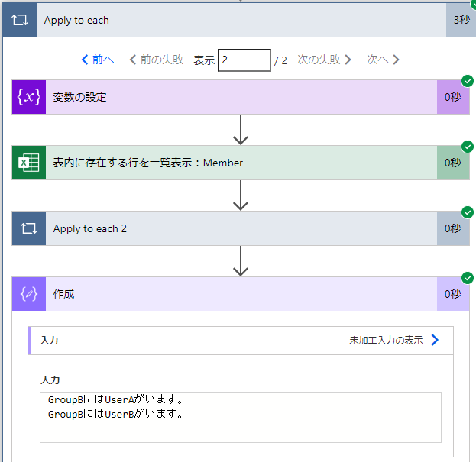Click the 入力 text output box
This screenshot has width=476, height=462.
coord(241,417)
